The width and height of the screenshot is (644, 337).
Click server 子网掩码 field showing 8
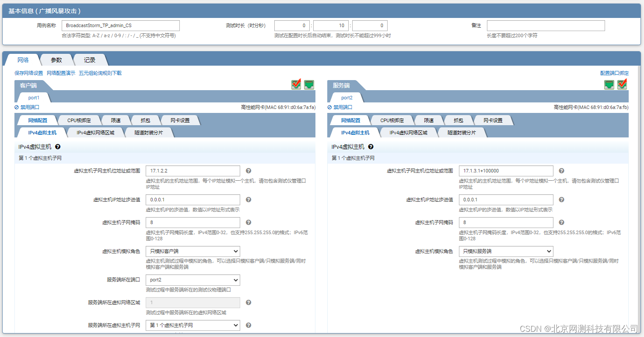(x=506, y=222)
